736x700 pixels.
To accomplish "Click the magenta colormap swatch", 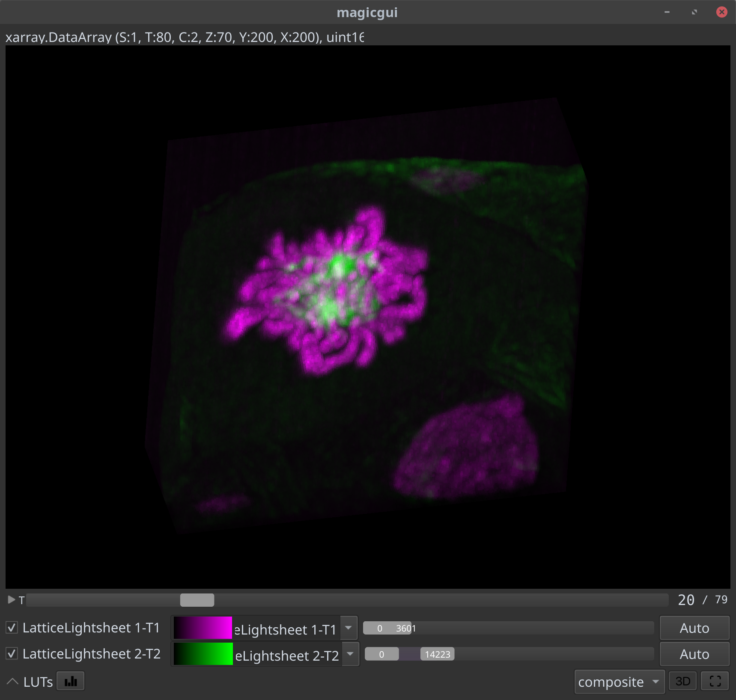I will 203,628.
